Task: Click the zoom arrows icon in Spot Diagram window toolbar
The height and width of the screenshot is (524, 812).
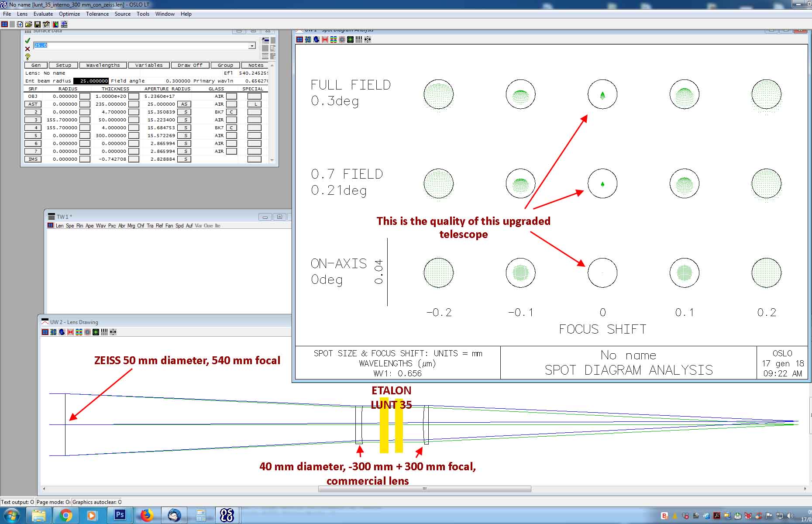Action: [x=368, y=39]
